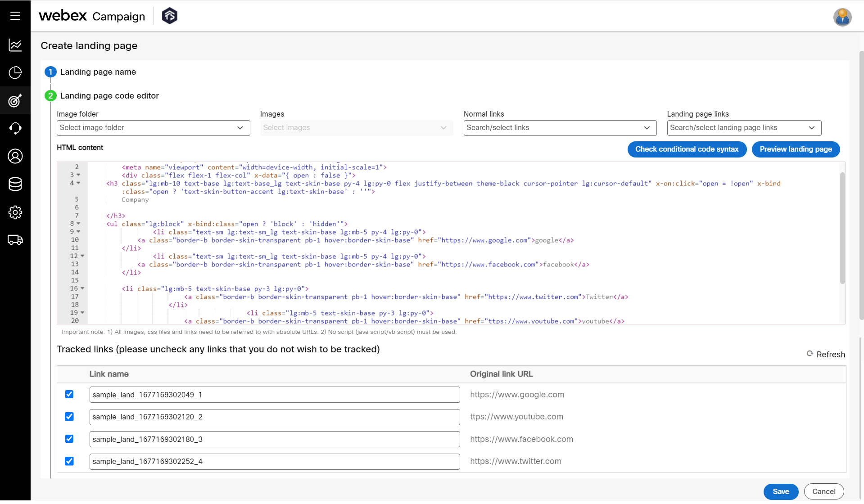Click Preview landing page button
The width and height of the screenshot is (864, 504).
click(x=796, y=149)
